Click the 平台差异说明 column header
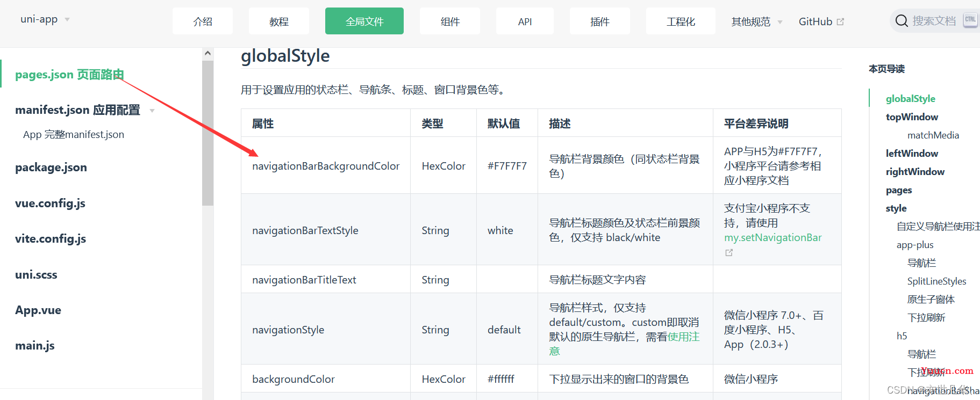 point(777,123)
